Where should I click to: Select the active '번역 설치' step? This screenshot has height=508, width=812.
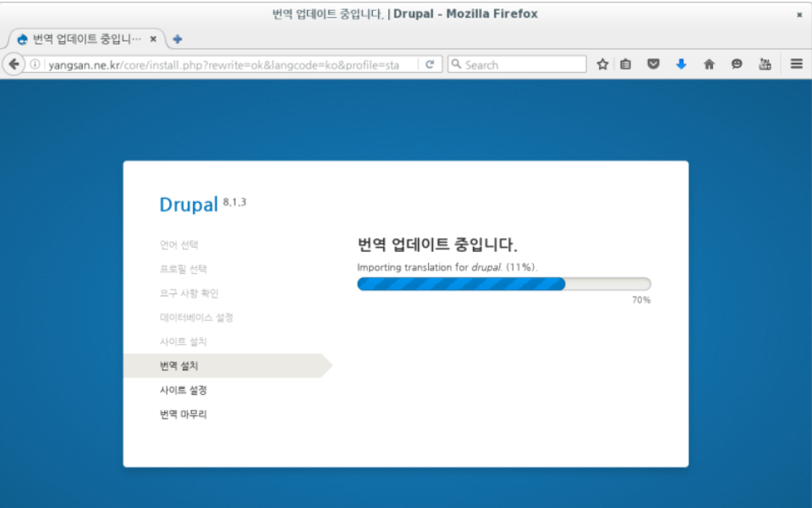tap(228, 366)
